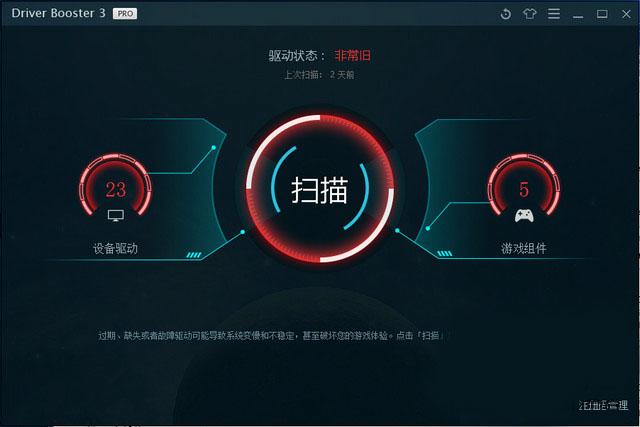This screenshot has height=427, width=640.
Task: Click the red gauge showing 23
Action: (x=116, y=185)
